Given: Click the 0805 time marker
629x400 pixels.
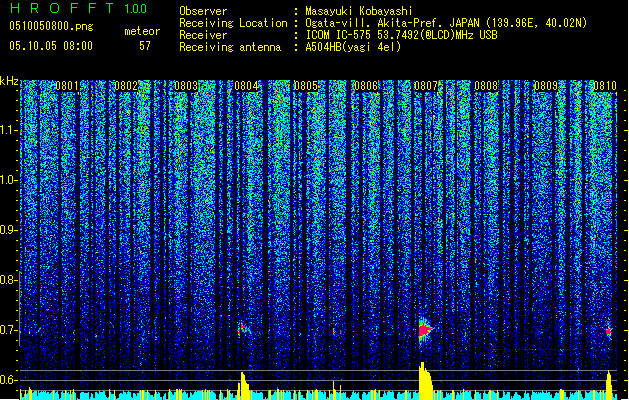Looking at the screenshot, I should click(x=306, y=86).
